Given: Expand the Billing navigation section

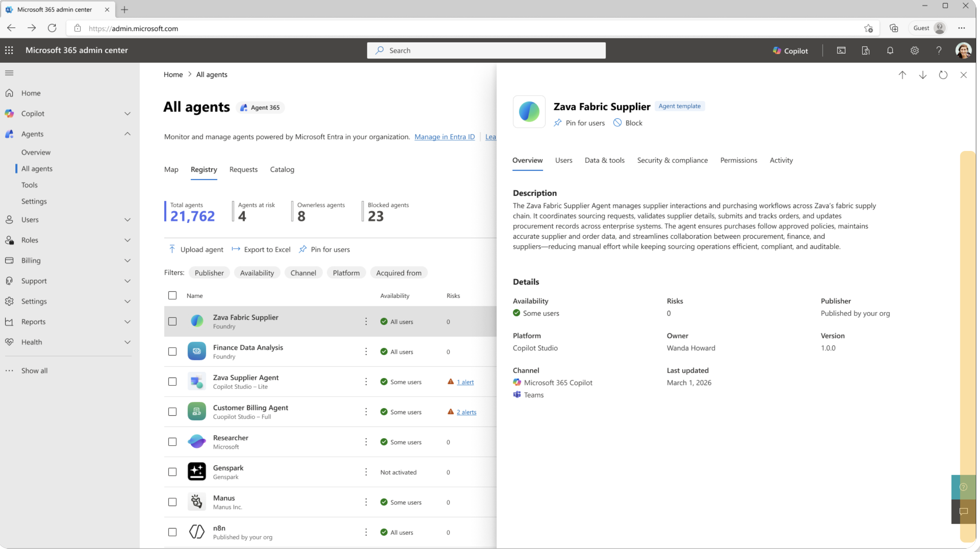Looking at the screenshot, I should (x=128, y=260).
